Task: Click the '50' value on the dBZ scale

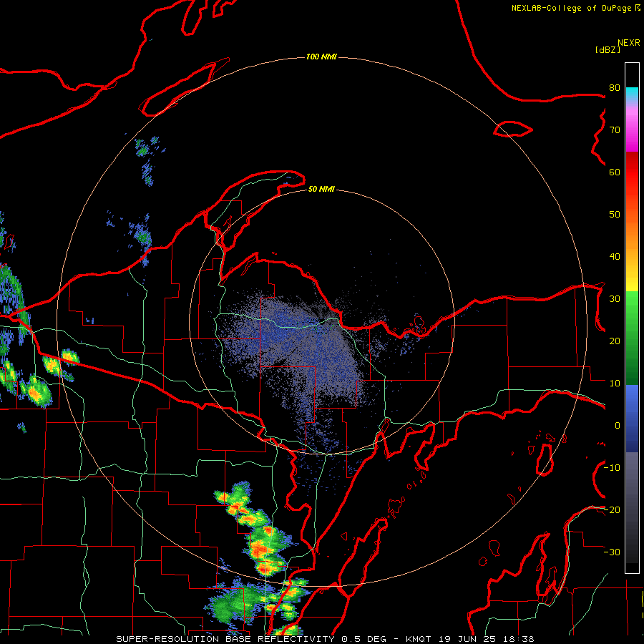Action: [x=615, y=215]
